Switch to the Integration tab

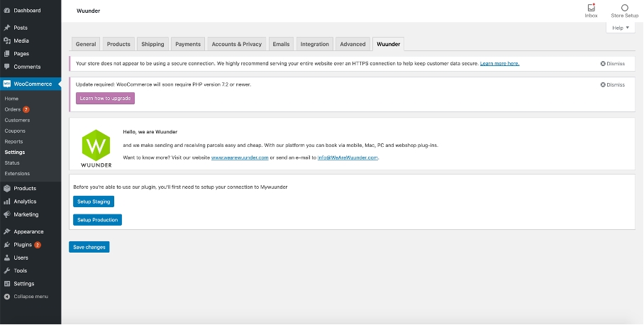click(315, 44)
